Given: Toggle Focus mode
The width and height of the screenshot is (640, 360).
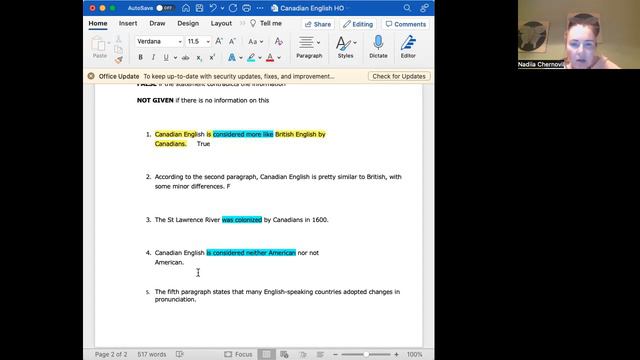Looking at the screenshot, I should [x=238, y=354].
